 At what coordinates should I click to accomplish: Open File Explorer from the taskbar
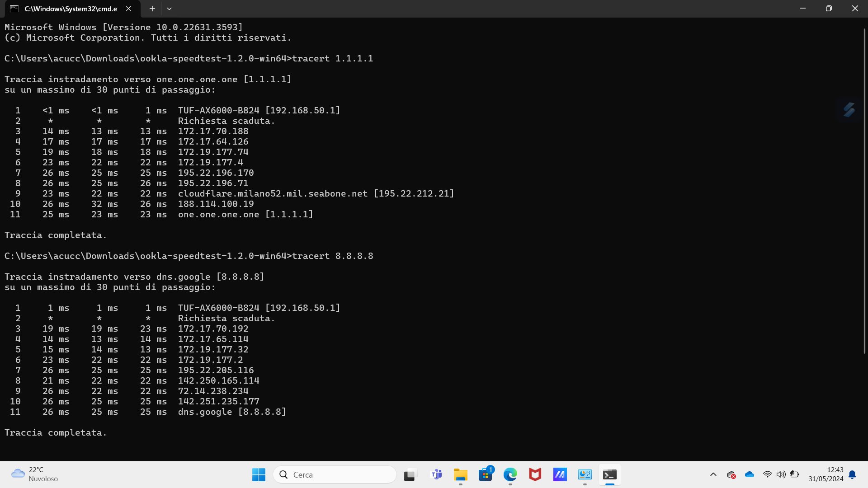click(x=461, y=475)
